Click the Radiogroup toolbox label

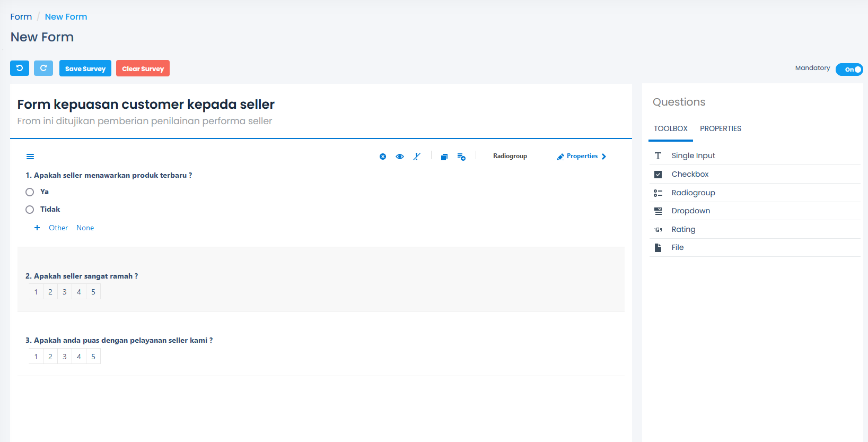click(x=693, y=193)
